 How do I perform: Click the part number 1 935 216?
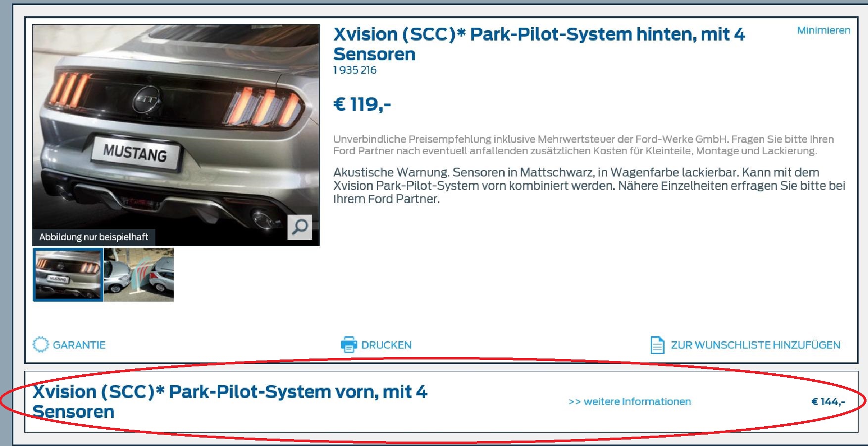tap(355, 70)
